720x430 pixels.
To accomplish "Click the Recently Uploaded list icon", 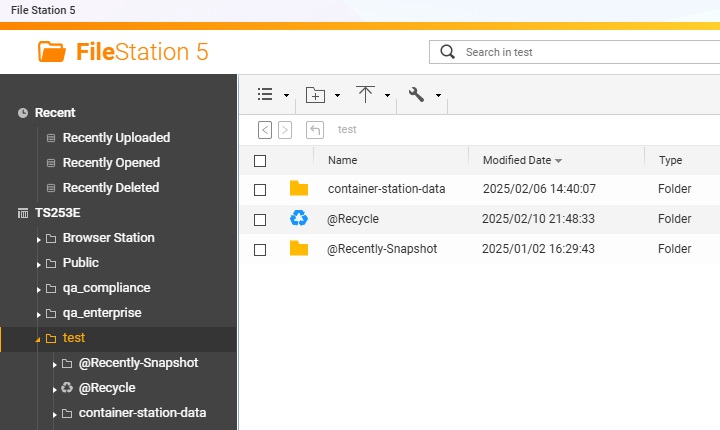I will (51, 138).
